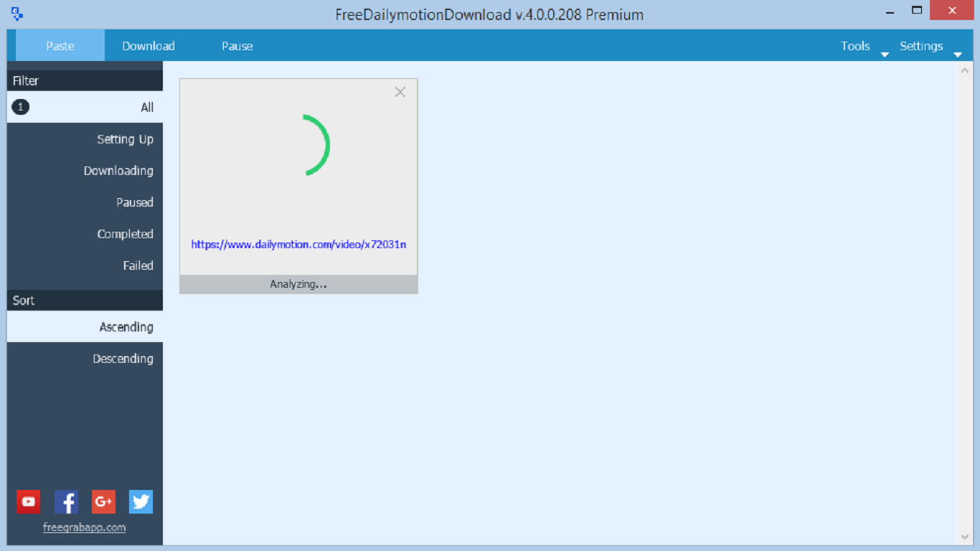Screen dimensions: 980x551
Task: Open the freegrabapp.com link
Action: pyautogui.click(x=84, y=527)
